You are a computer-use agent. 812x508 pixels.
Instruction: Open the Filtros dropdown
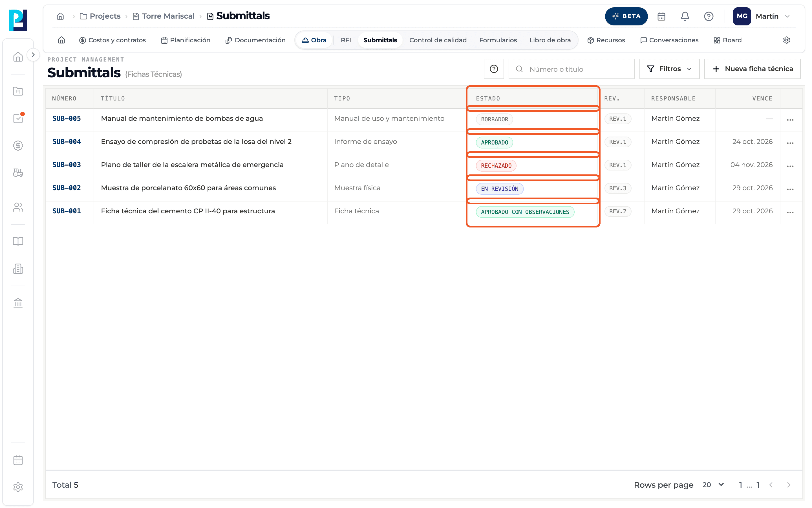click(x=669, y=69)
